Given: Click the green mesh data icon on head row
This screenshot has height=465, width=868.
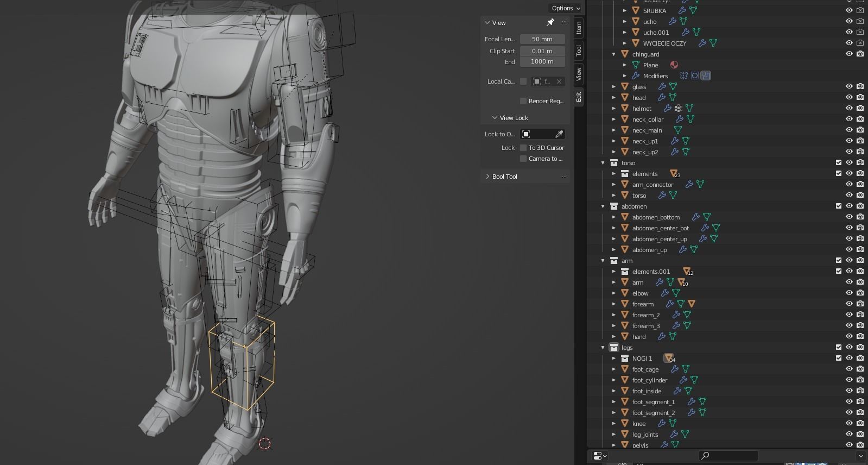Looking at the screenshot, I should coord(673,97).
